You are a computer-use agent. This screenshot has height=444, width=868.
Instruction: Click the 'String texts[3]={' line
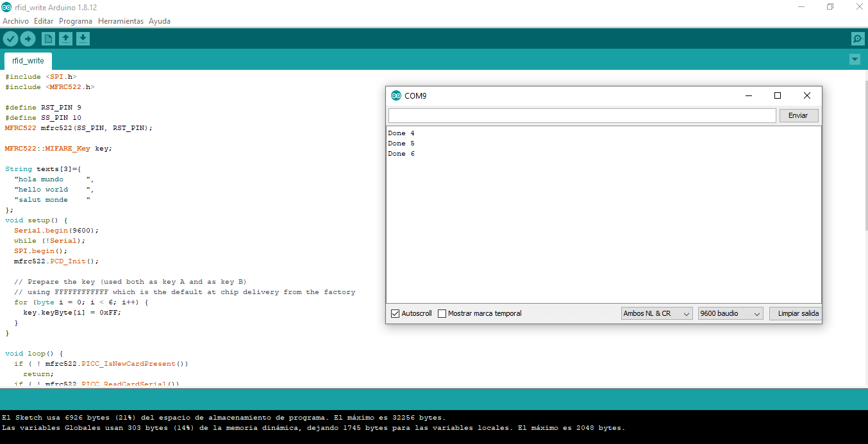43,169
